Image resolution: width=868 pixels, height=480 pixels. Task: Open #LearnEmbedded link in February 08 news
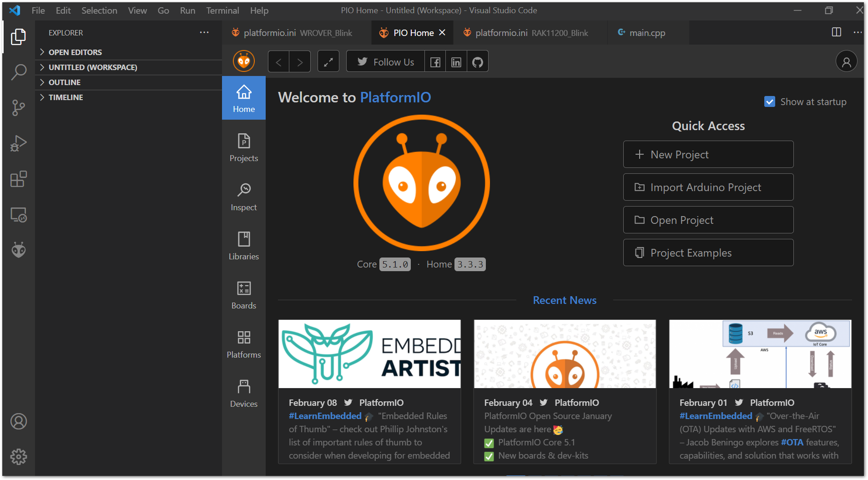click(325, 416)
